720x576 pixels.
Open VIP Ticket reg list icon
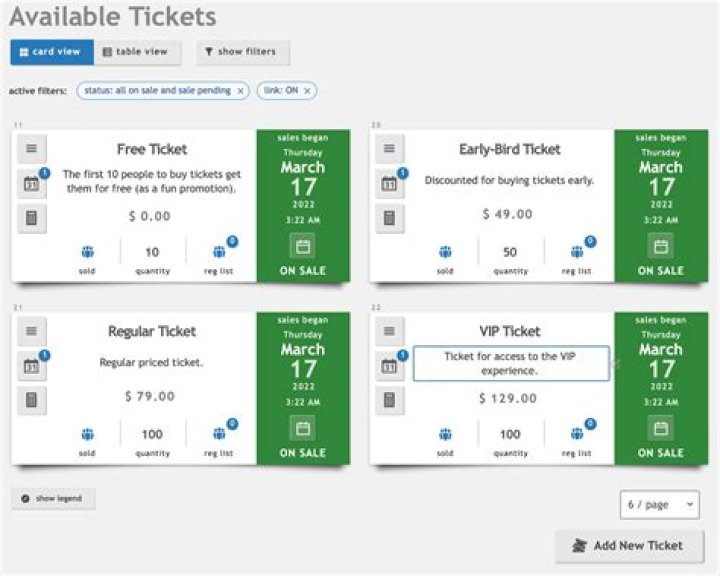(577, 434)
